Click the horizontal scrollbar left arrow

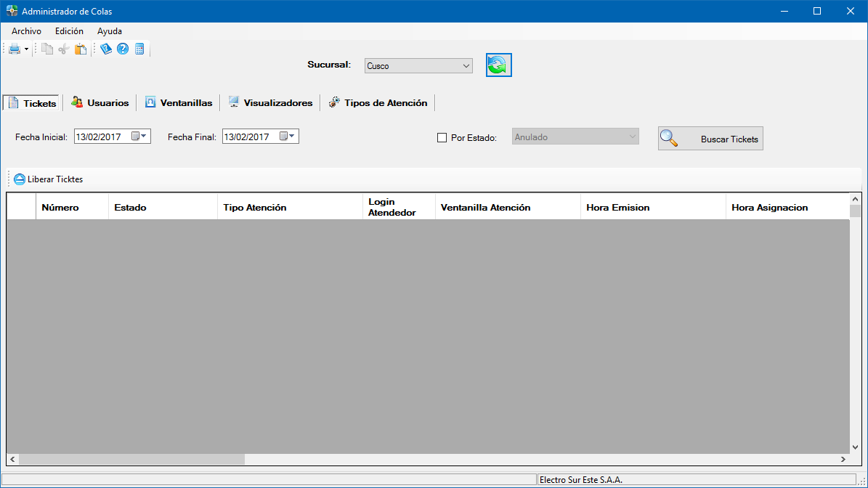pyautogui.click(x=13, y=459)
